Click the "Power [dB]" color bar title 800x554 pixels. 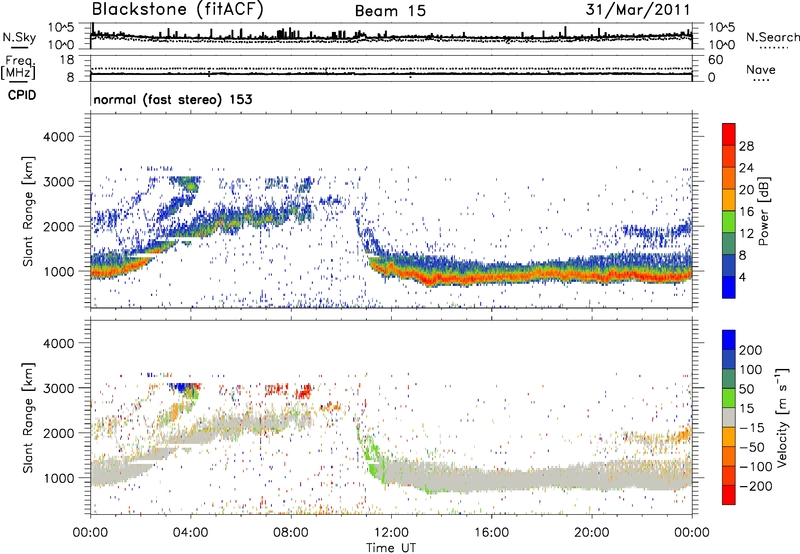click(763, 211)
